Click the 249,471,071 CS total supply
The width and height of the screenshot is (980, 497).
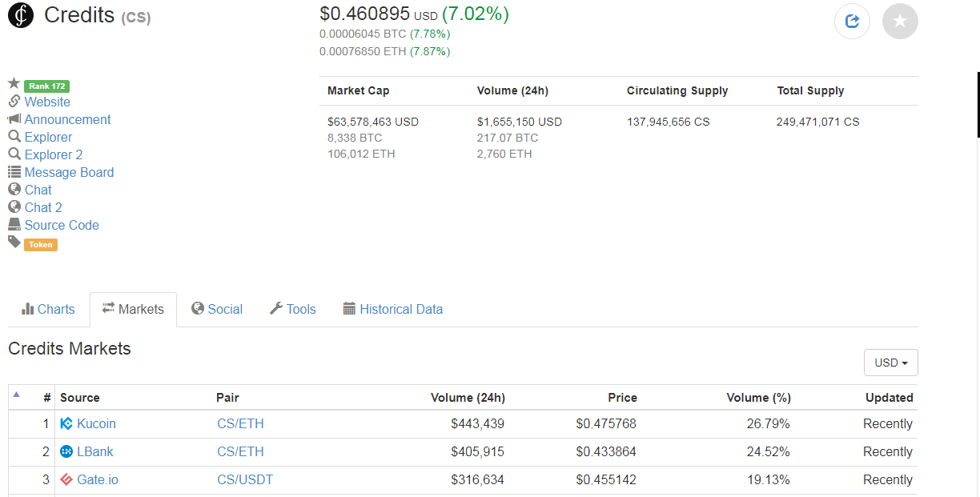click(817, 122)
